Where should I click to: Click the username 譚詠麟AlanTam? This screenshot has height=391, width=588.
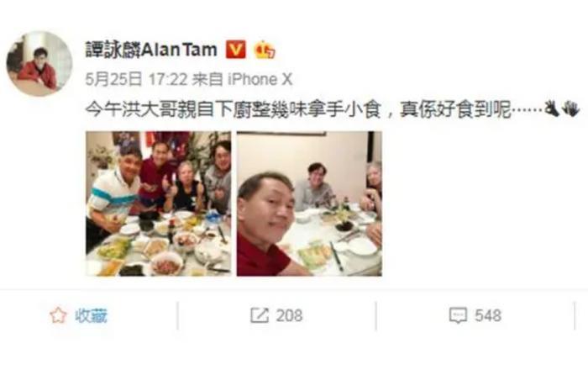tap(151, 50)
